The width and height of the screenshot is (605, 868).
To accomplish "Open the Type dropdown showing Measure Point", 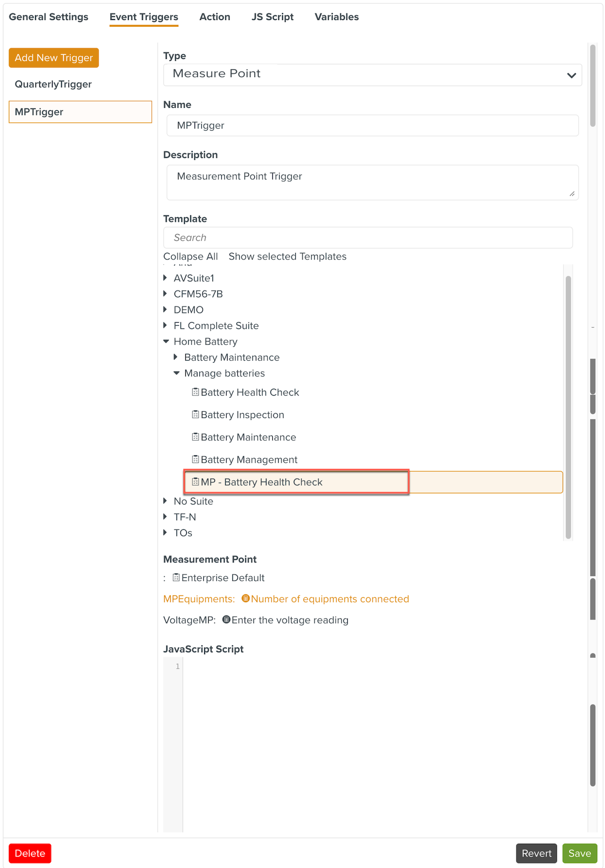I will [x=372, y=74].
